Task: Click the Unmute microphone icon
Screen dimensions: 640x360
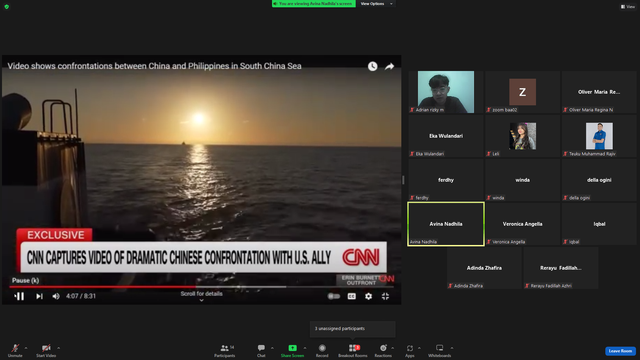Action: pos(15,348)
